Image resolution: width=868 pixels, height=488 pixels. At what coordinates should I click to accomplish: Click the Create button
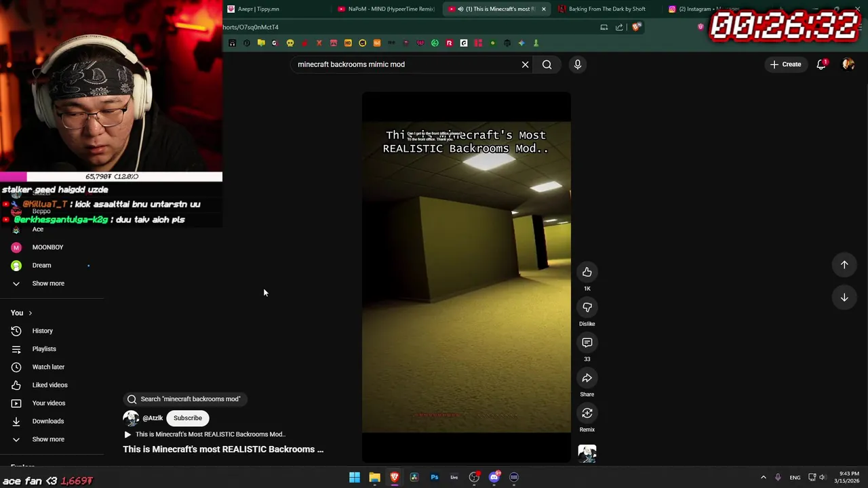click(785, 64)
